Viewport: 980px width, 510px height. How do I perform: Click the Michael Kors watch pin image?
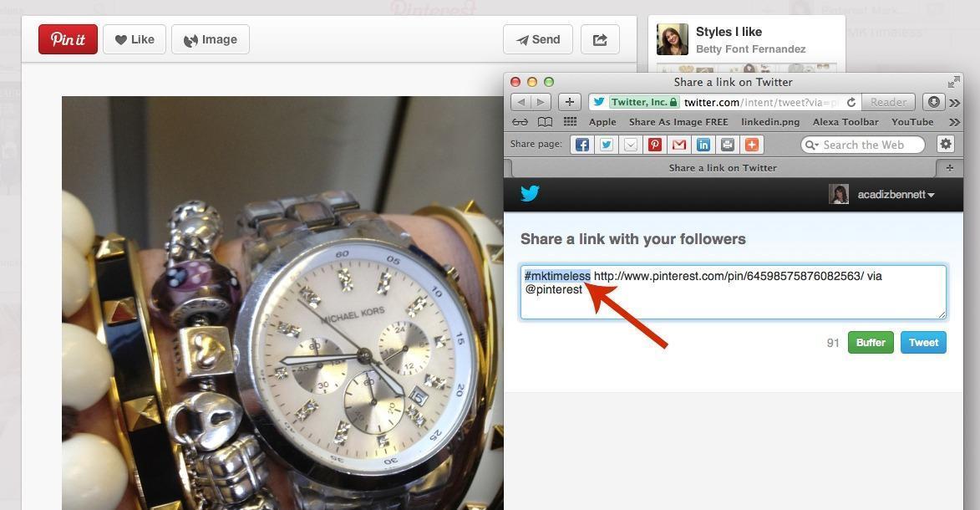coord(282,303)
